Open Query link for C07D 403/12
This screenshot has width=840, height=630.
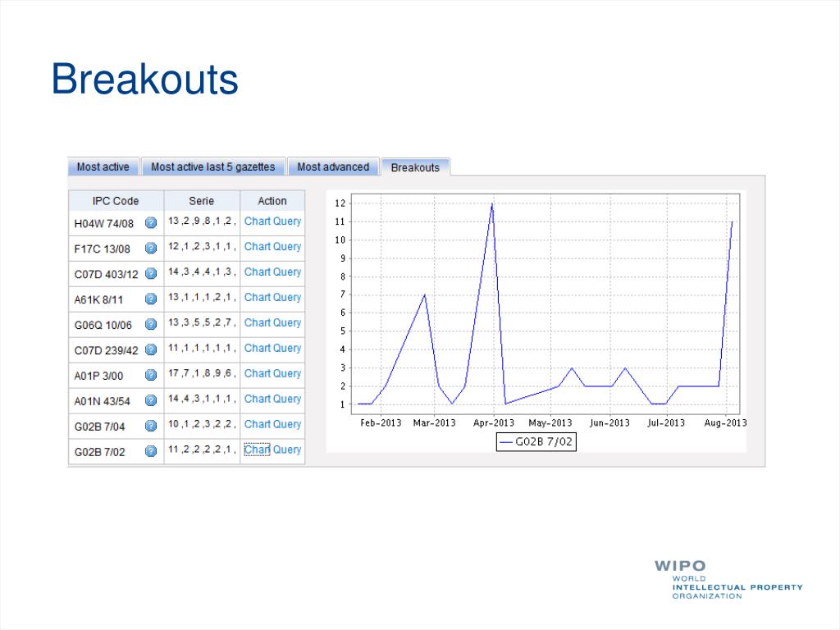[x=287, y=272]
